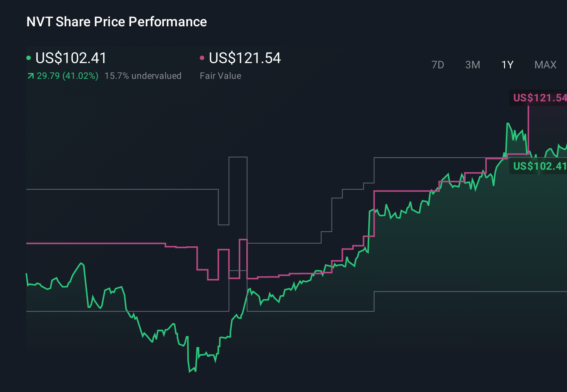Image resolution: width=567 pixels, height=392 pixels.
Task: Click the green upward trend arrow icon
Action: [30, 76]
